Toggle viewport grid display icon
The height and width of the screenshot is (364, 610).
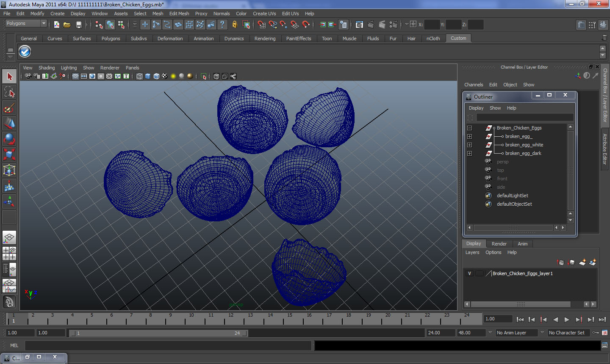(x=75, y=76)
